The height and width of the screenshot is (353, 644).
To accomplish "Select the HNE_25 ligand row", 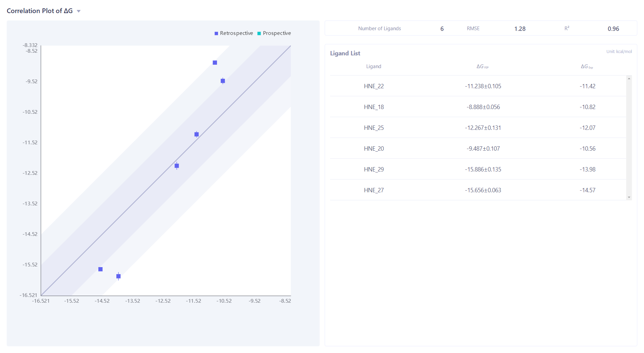I will (x=374, y=128).
